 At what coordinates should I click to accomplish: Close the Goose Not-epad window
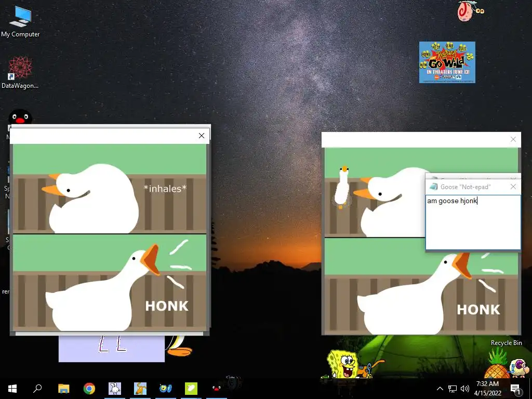pyautogui.click(x=513, y=187)
